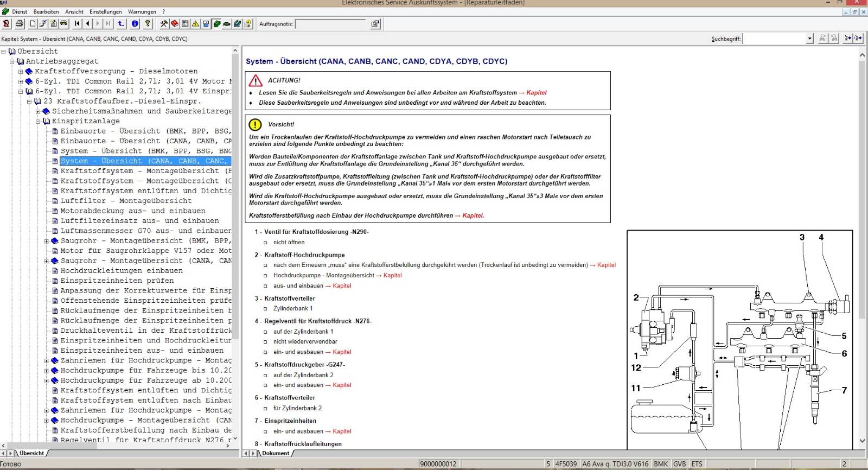
Task: Collapse the Antriebsaggregat tree node
Action: coord(12,61)
